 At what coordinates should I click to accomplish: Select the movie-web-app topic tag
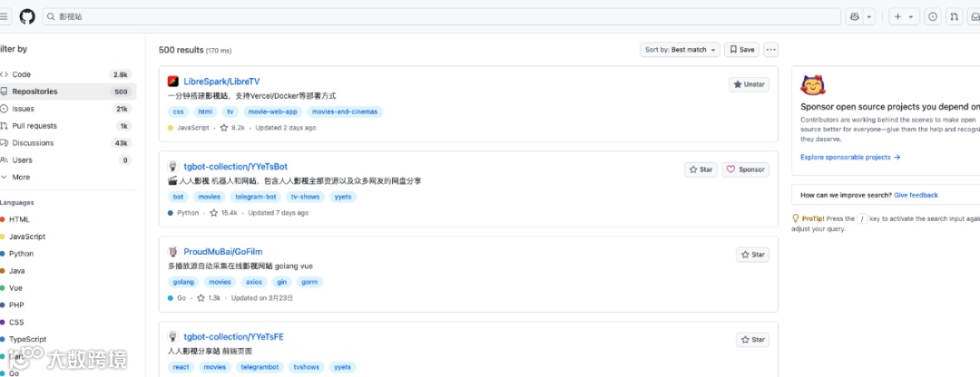[x=273, y=111]
